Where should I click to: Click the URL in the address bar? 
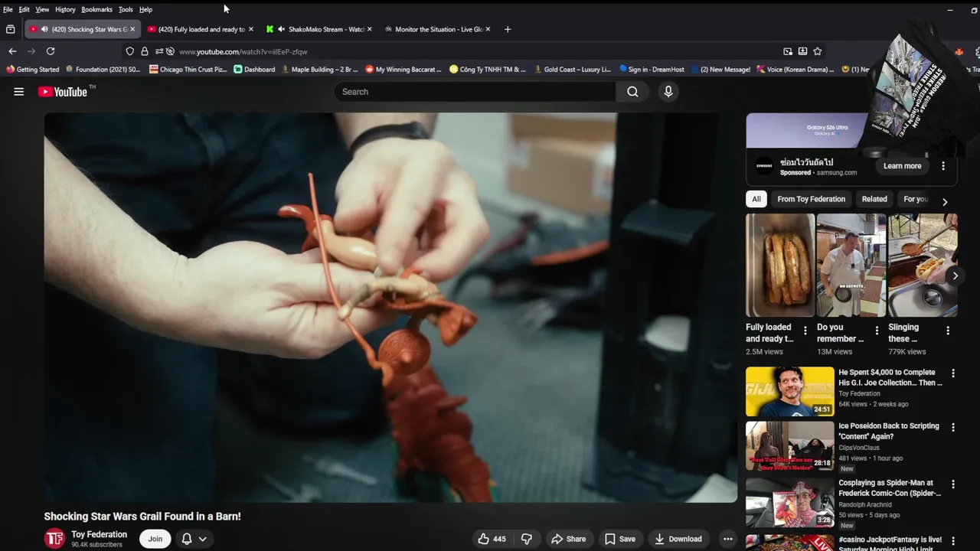[243, 51]
